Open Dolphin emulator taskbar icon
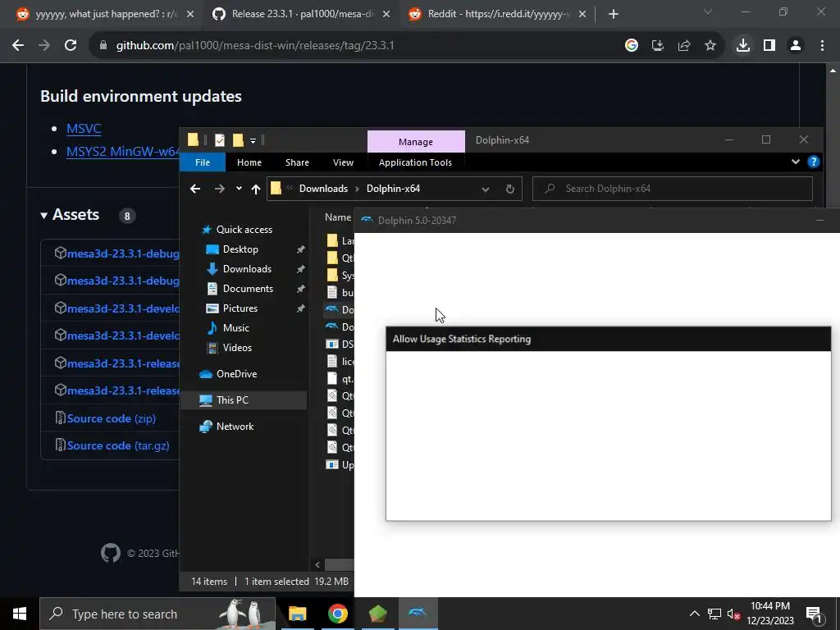Viewport: 840px width, 630px height. point(418,614)
